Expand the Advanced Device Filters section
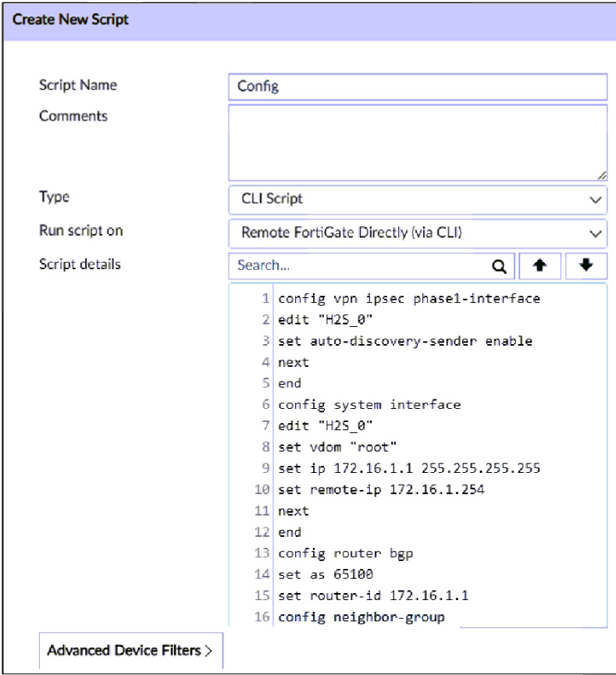616x675 pixels. 130,650
